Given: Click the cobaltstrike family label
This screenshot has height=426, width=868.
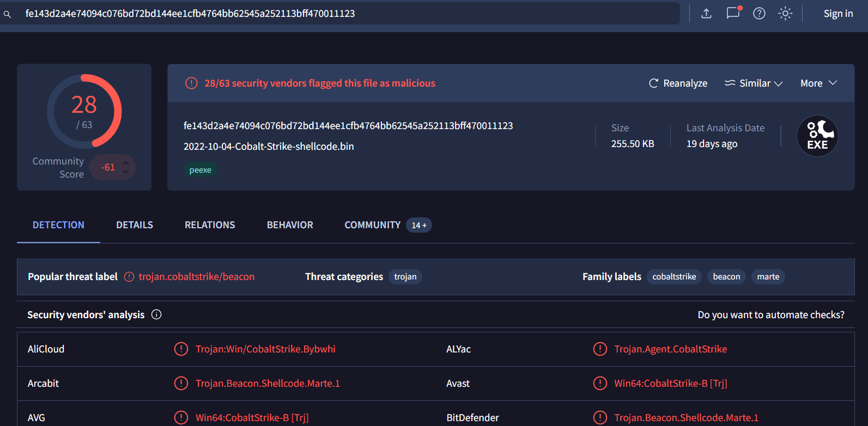Looking at the screenshot, I should coord(674,277).
